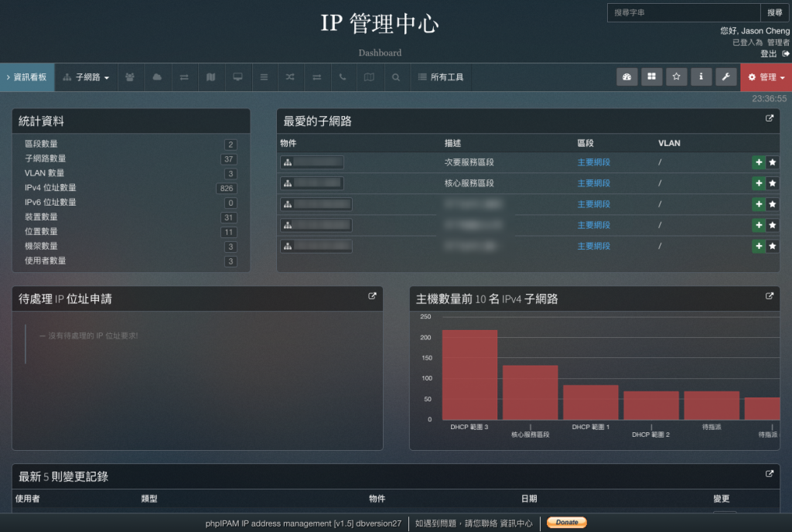The width and height of the screenshot is (792, 532).
Task: Open external link icon of 主機數量前 10 名 panel
Action: click(x=770, y=296)
